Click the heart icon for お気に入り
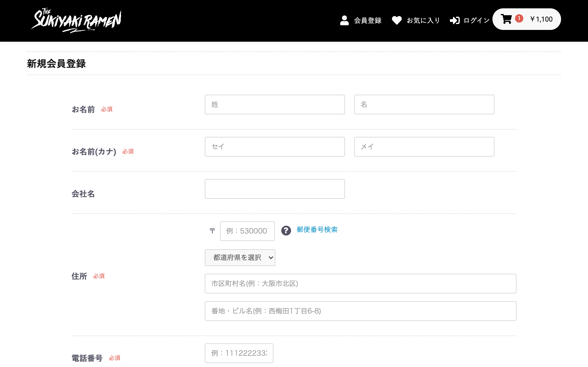Viewport: 588px width, 367px height. pos(397,21)
